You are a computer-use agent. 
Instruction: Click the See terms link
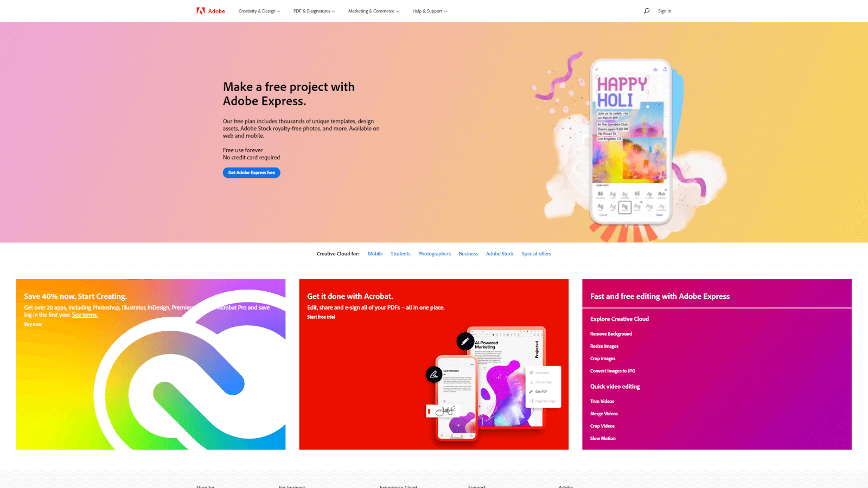(x=85, y=315)
